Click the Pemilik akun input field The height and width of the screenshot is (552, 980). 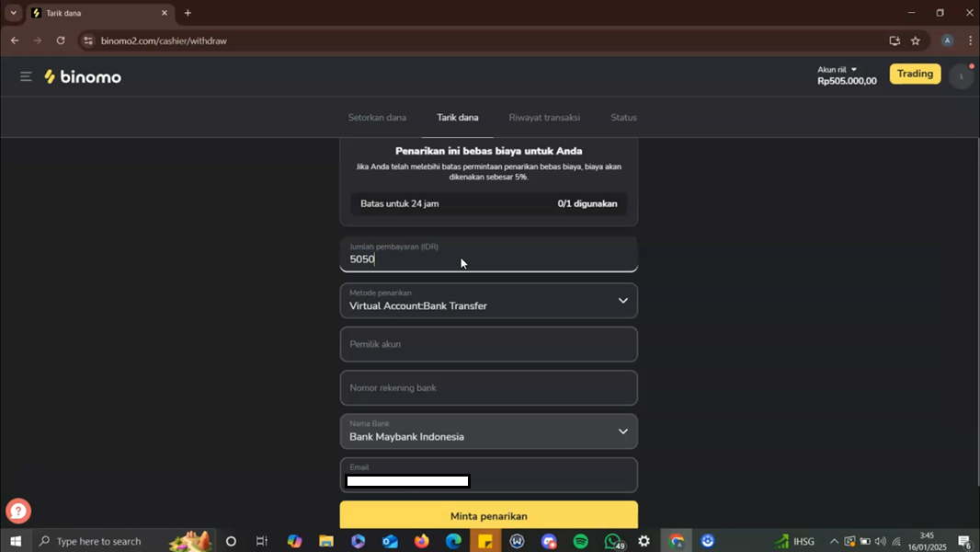point(488,344)
